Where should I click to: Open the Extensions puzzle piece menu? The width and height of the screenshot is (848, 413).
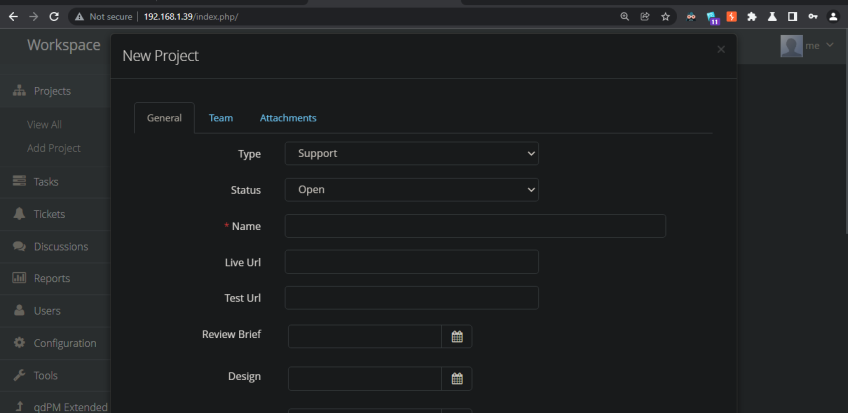[x=752, y=17]
